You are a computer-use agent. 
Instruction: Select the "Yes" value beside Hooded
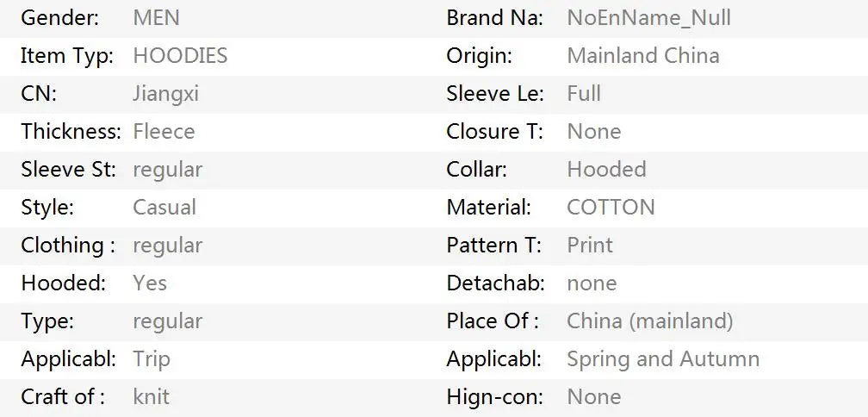tap(150, 283)
